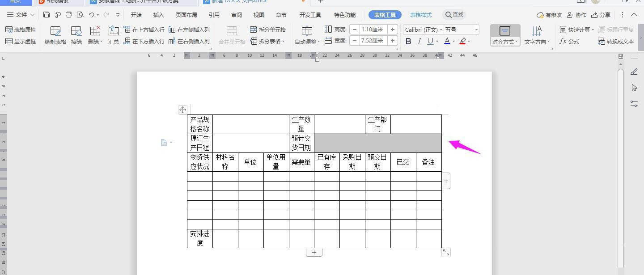Apply the font color A button
This screenshot has height=275, width=644.
point(447,41)
